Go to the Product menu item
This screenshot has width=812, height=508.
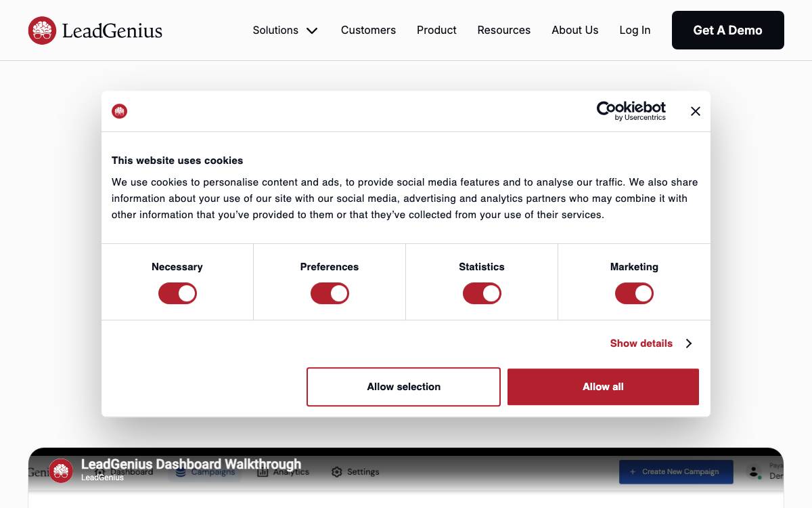(436, 30)
